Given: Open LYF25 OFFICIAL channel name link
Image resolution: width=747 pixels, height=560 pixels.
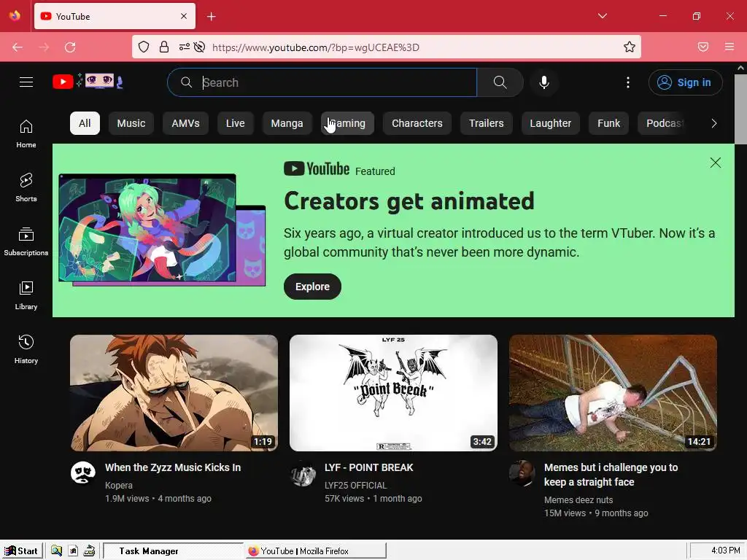Looking at the screenshot, I should pyautogui.click(x=356, y=485).
